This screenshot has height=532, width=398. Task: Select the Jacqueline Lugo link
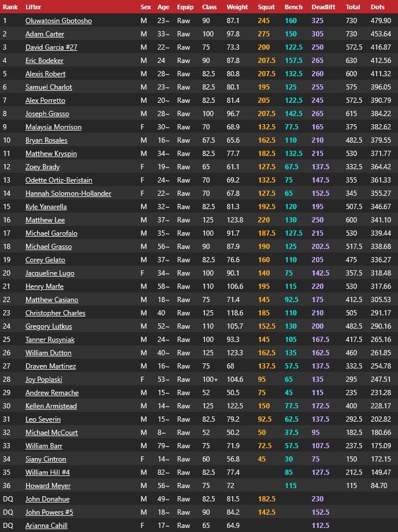point(50,273)
